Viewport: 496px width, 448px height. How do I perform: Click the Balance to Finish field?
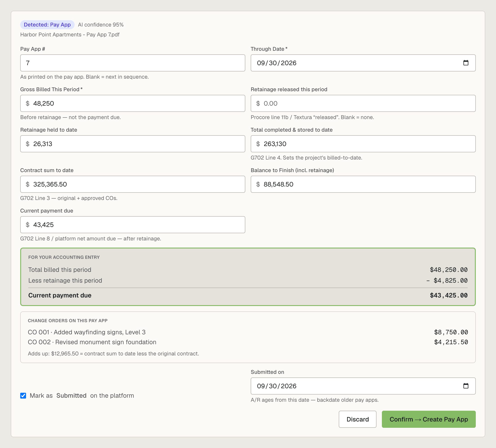pyautogui.click(x=363, y=184)
